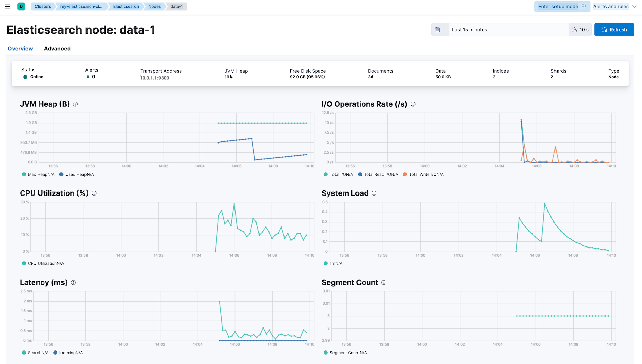This screenshot has width=642, height=364.
Task: Select the Overview tab
Action: click(20, 48)
